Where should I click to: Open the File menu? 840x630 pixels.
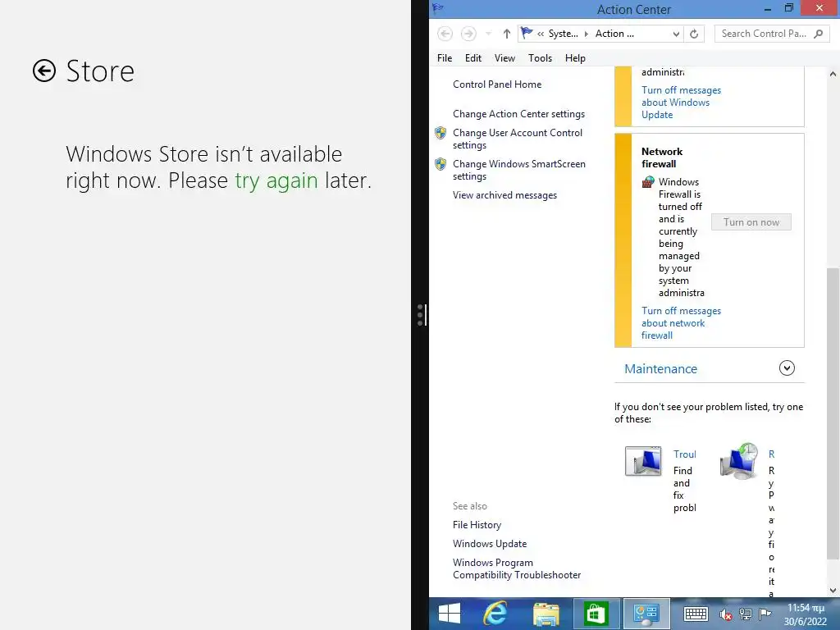(x=445, y=58)
